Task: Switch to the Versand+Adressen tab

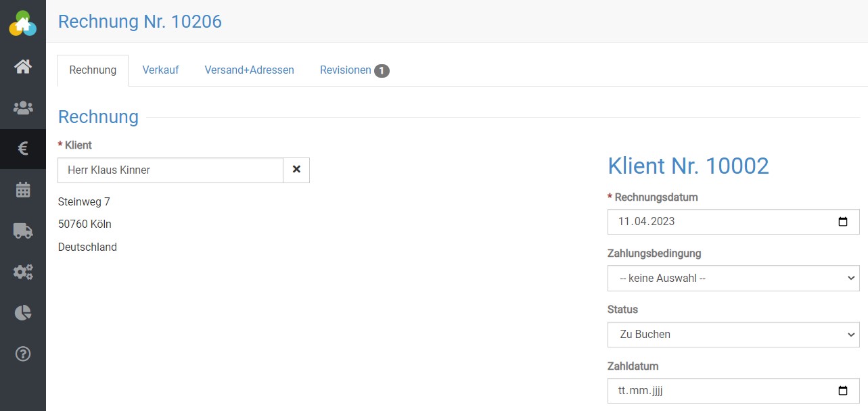Action: [249, 70]
